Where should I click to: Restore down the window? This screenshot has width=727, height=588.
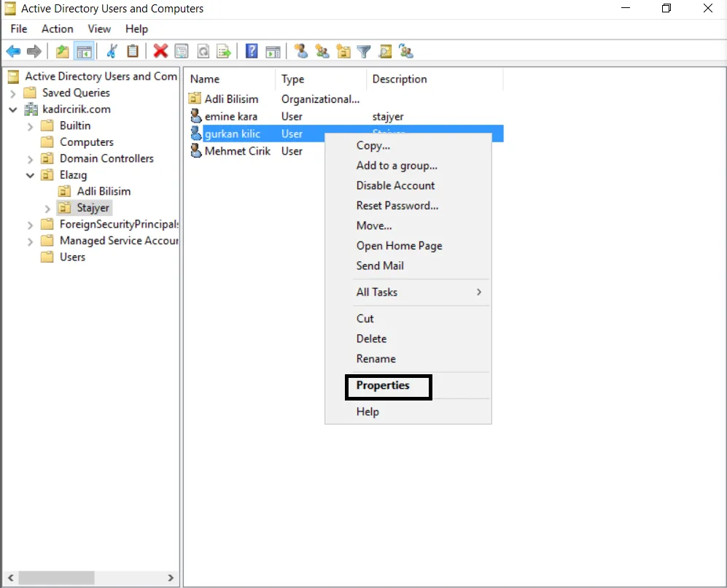coord(666,8)
